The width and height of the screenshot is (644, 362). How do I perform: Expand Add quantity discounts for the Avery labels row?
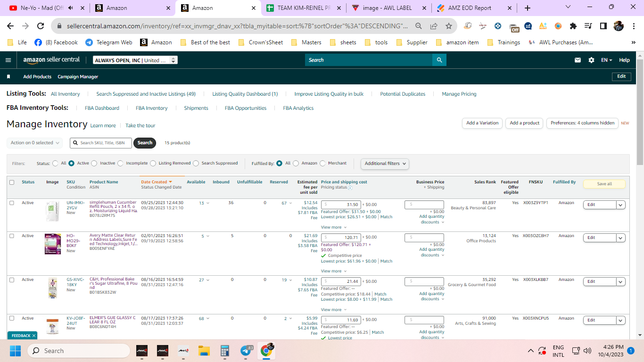tap(431, 252)
